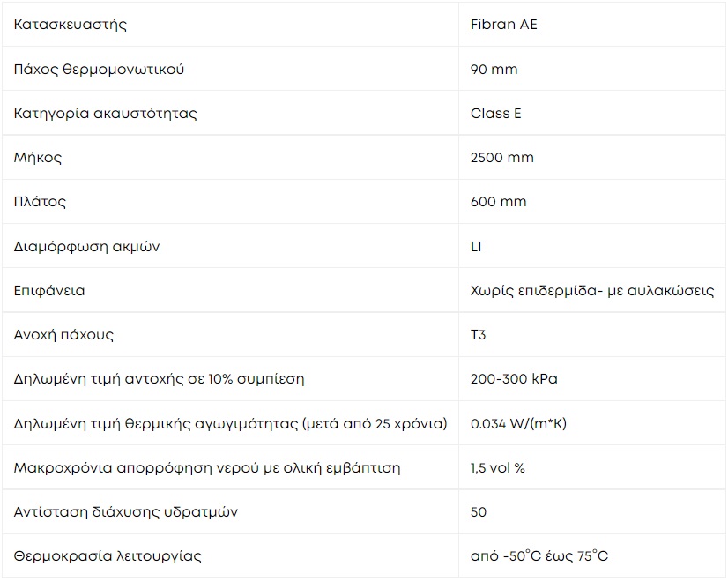Select the 600 mm width value

[x=498, y=202]
